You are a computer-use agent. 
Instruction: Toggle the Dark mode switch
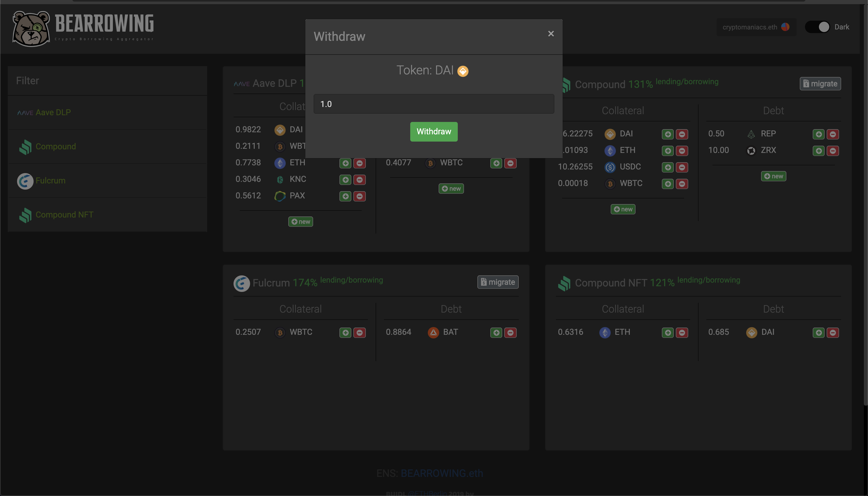coord(818,27)
